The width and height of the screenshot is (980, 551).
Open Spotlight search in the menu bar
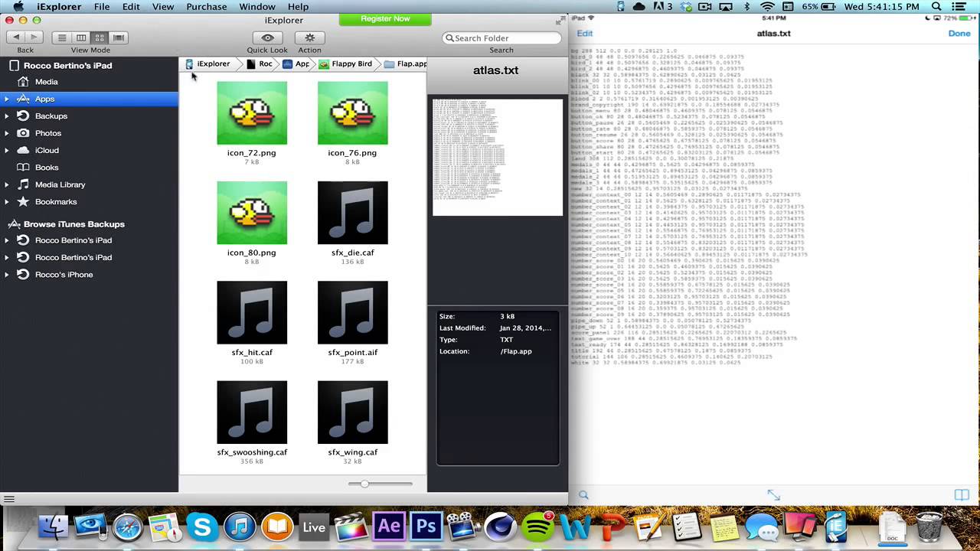point(936,7)
